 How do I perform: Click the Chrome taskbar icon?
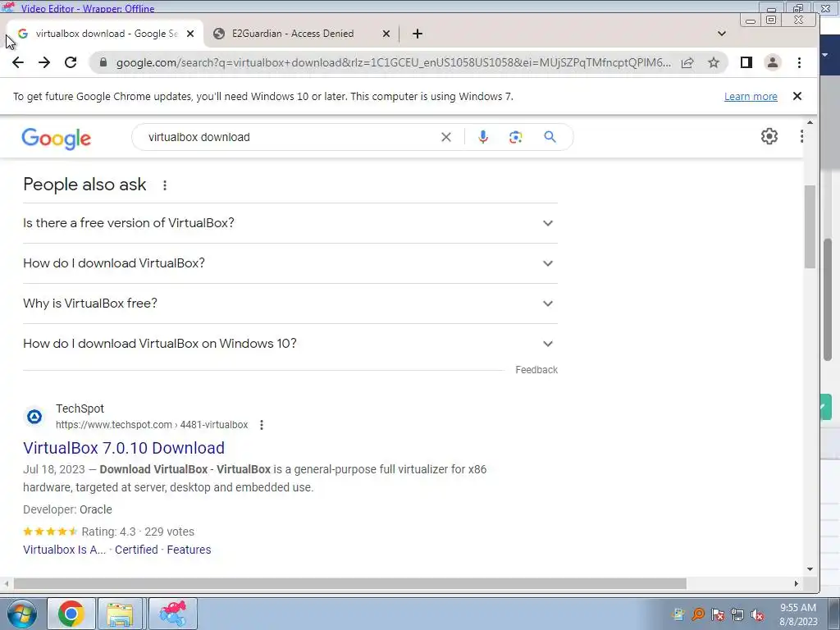coord(71,614)
